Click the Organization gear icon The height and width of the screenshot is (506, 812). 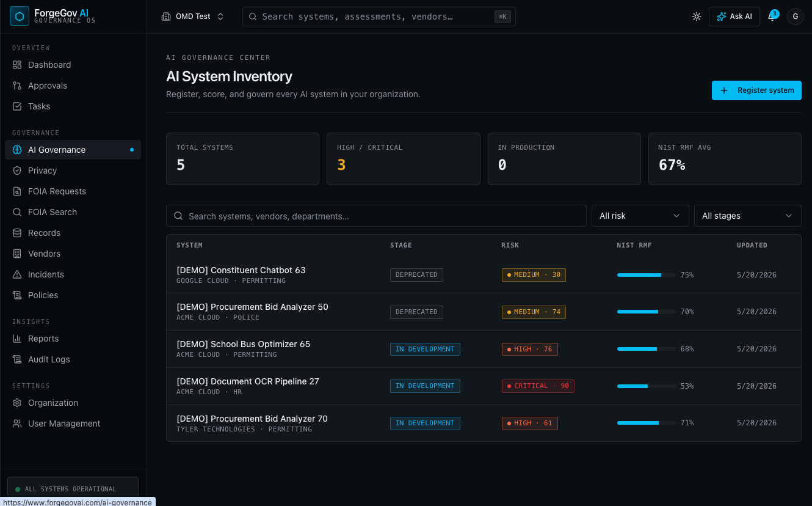[17, 403]
